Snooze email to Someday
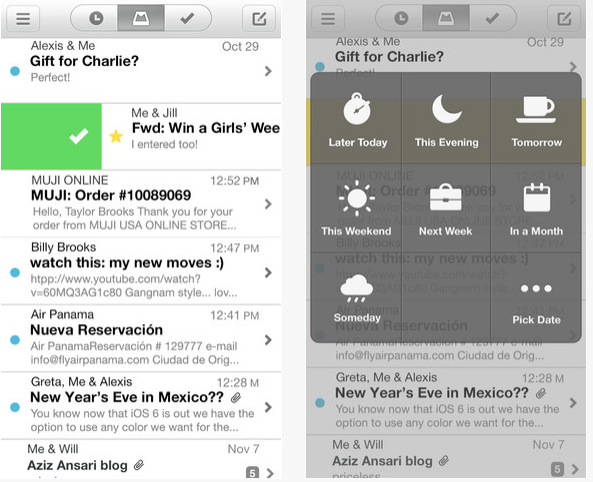The width and height of the screenshot is (593, 482). 357,298
